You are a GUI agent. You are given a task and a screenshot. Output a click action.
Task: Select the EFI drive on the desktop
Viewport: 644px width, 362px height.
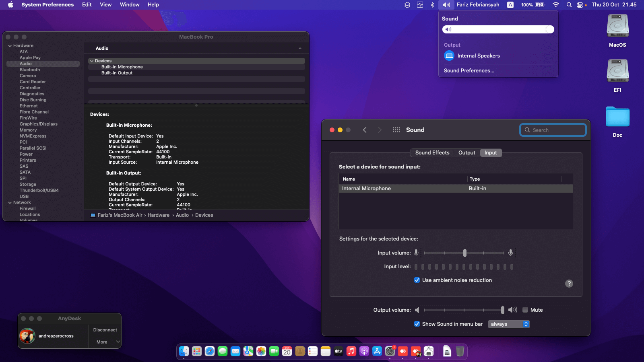point(617,76)
